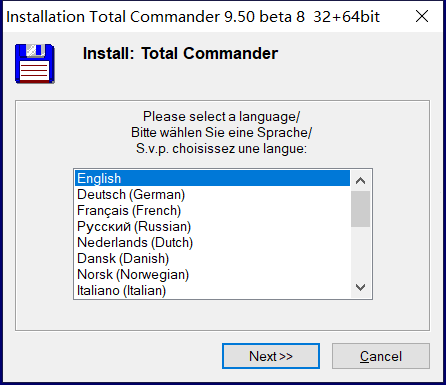The image size is (446, 385).
Task: Cancel the installation
Action: tap(381, 356)
